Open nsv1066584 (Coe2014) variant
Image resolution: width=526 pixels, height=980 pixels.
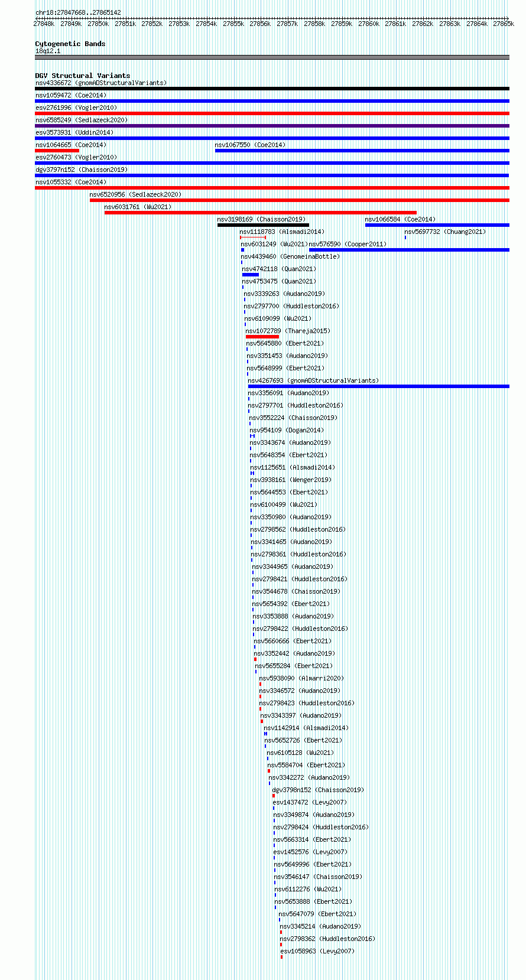(400, 219)
